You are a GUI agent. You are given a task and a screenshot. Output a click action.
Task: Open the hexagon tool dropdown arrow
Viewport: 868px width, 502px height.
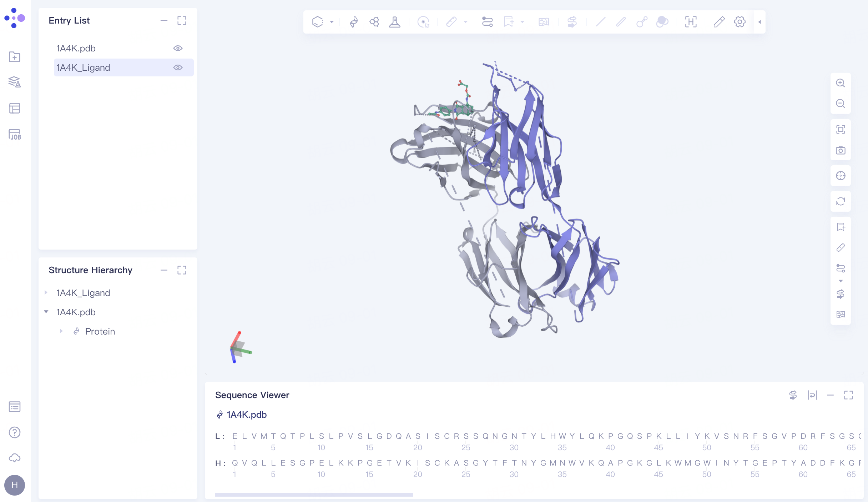tap(332, 22)
